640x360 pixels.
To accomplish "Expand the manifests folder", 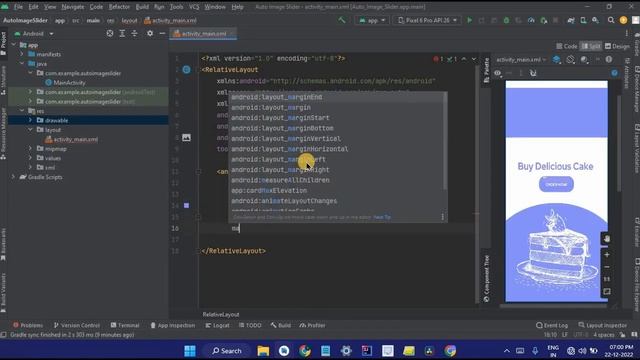I will point(22,54).
